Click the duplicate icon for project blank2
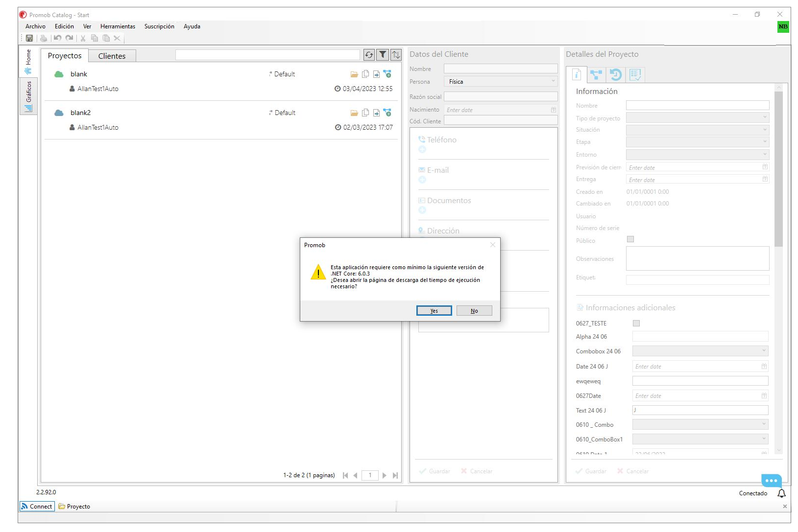The width and height of the screenshot is (798, 532). point(365,113)
